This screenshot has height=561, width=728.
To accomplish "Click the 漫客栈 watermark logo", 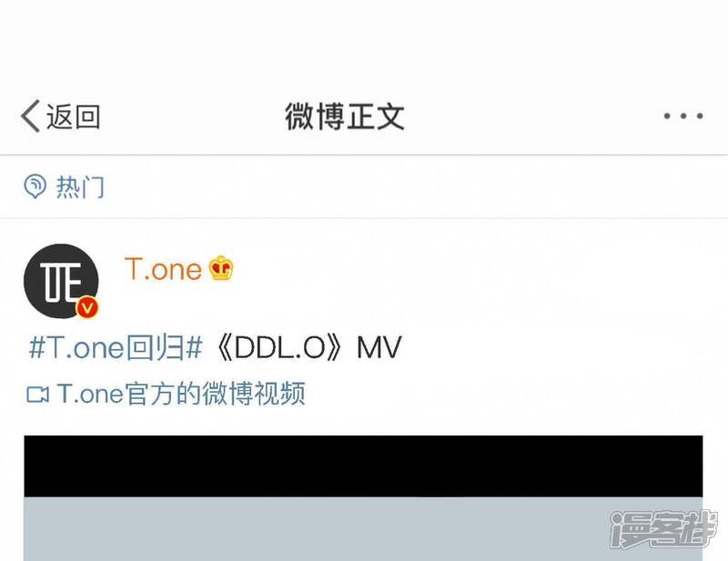I will [664, 529].
